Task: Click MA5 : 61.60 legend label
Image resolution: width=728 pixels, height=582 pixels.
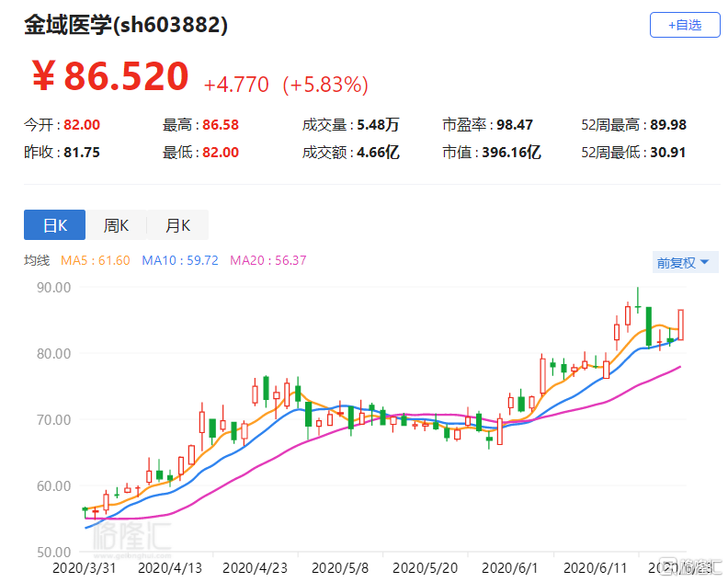Action: [x=96, y=260]
